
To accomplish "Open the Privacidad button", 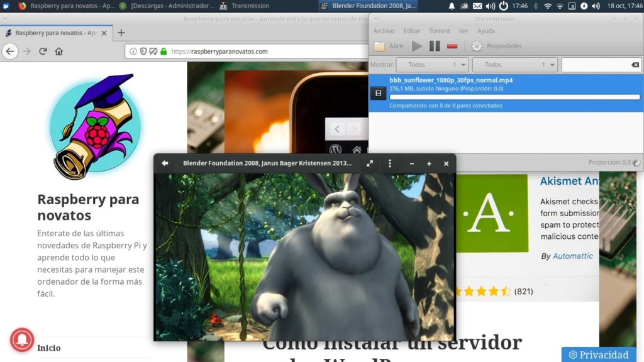I will click(x=599, y=354).
